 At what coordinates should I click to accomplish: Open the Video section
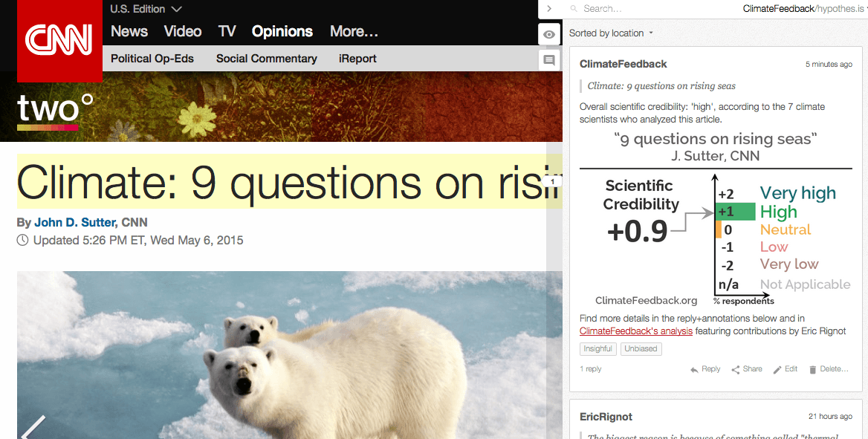click(x=183, y=31)
